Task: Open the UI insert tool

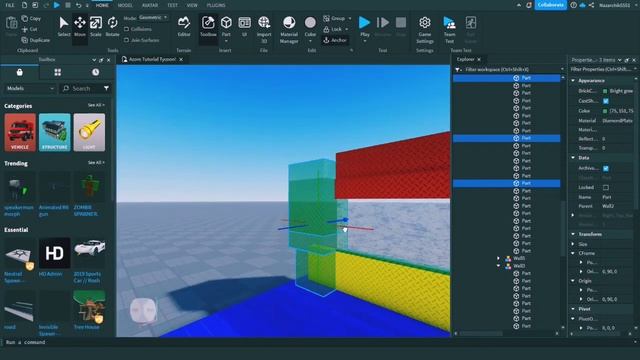Action: tap(244, 27)
